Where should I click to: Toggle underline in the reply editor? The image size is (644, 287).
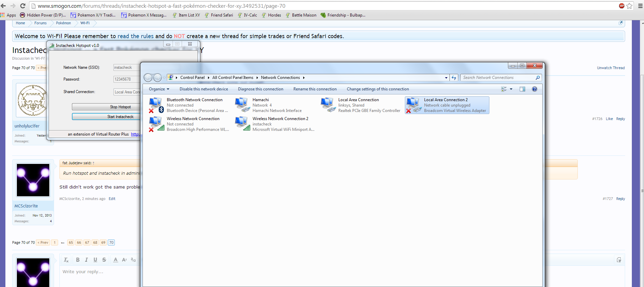pos(95,260)
